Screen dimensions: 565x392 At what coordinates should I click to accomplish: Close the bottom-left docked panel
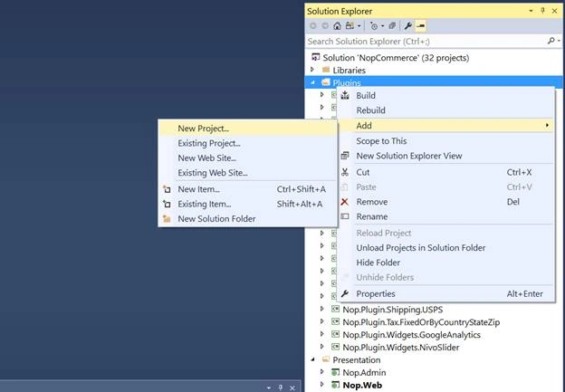click(292, 387)
